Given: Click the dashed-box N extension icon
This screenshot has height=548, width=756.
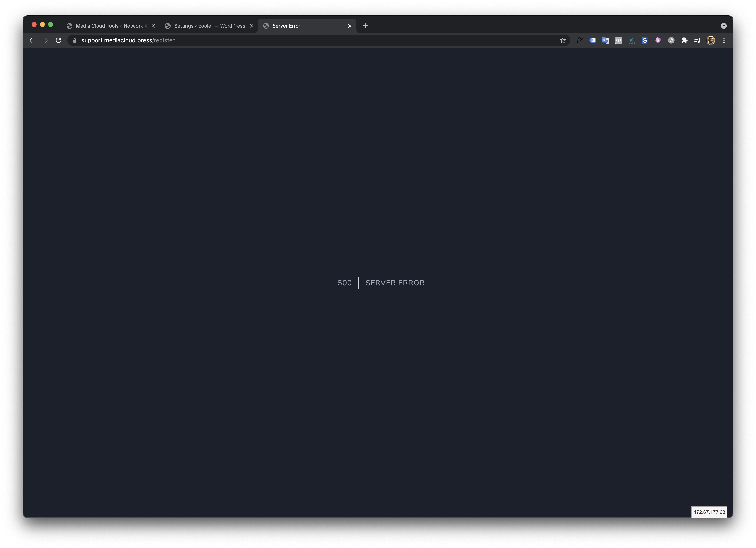Looking at the screenshot, I should pos(632,40).
